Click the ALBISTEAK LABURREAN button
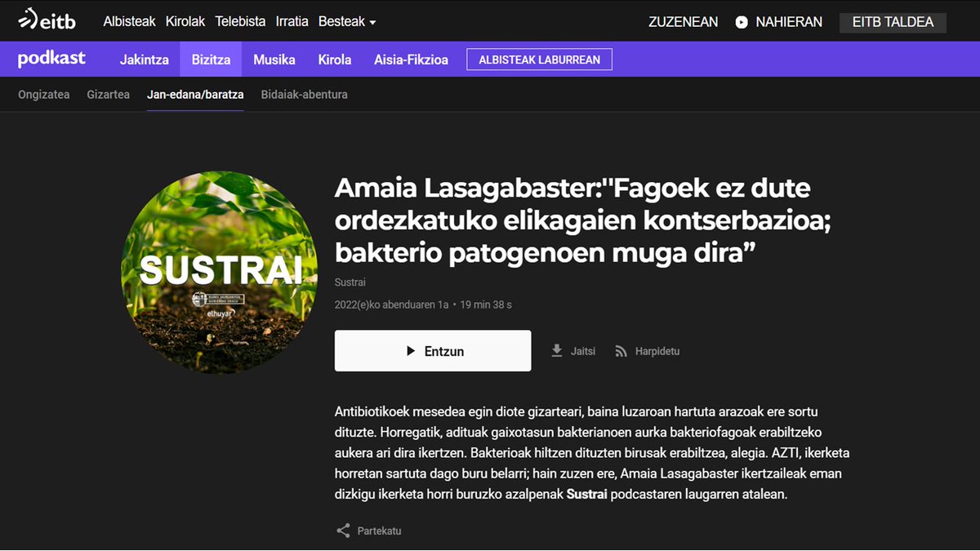This screenshot has height=551, width=980. [x=539, y=60]
